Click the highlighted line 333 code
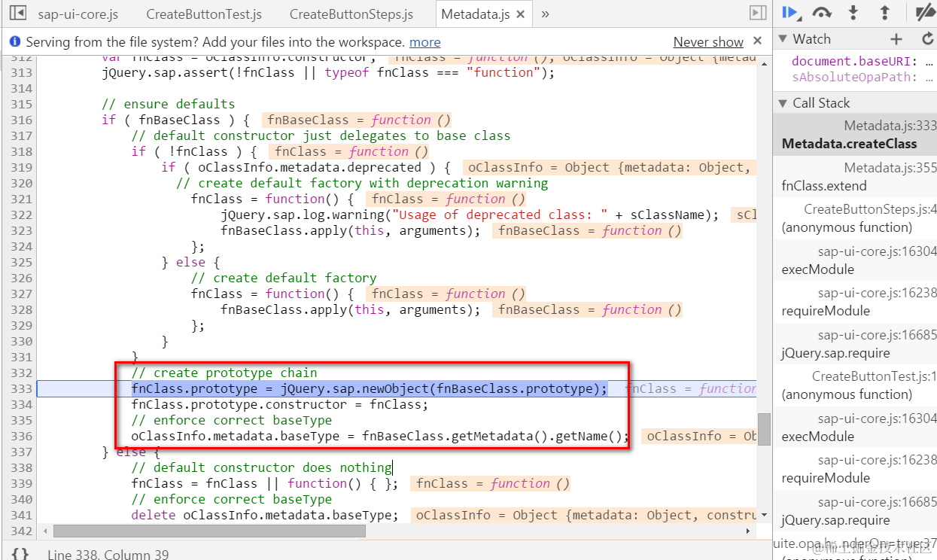 click(369, 388)
